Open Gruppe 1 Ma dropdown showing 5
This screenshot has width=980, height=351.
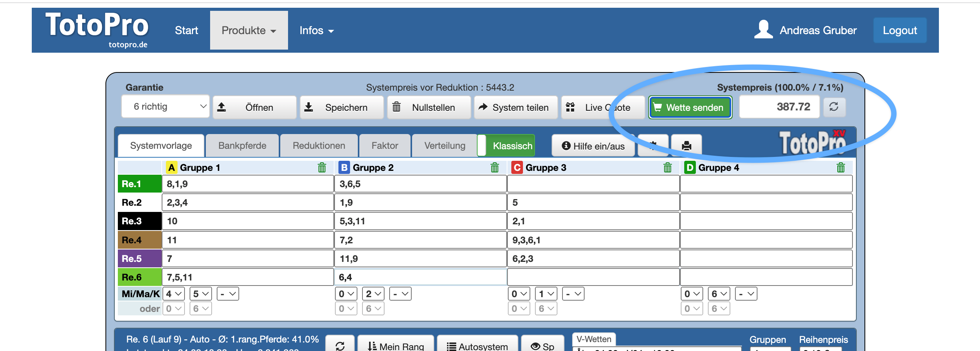(x=201, y=294)
